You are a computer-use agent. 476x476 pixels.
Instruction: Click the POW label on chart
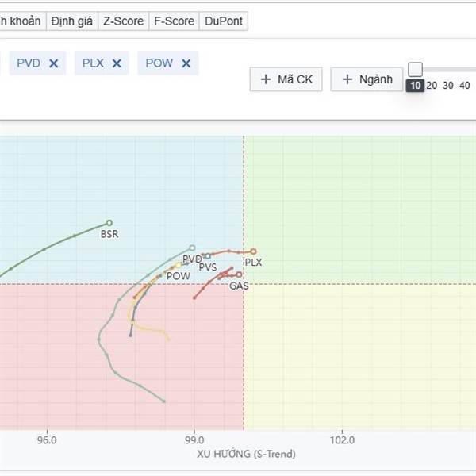click(x=178, y=276)
